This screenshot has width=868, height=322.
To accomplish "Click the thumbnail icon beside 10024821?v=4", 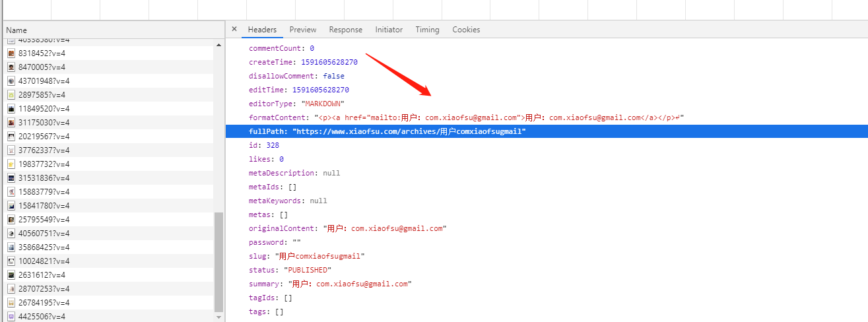I will tap(11, 261).
